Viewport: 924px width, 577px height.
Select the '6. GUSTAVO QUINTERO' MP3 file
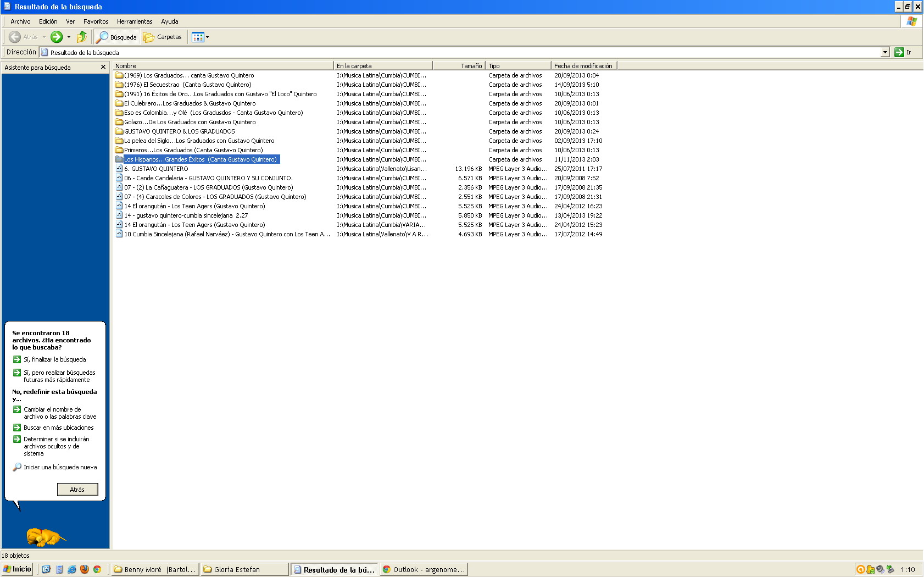156,169
